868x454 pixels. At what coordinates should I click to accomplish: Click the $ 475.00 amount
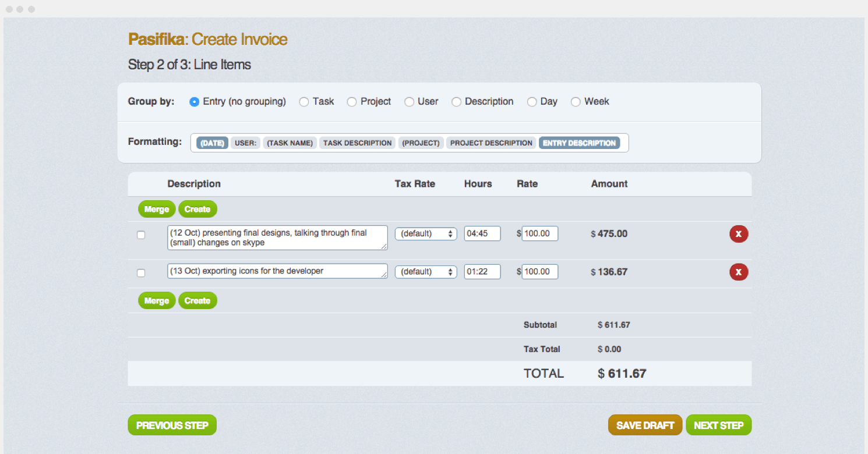[609, 234]
